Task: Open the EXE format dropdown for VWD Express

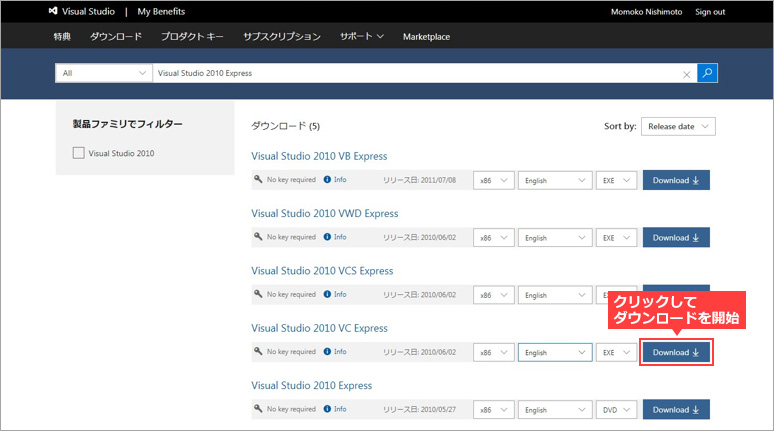Action: [x=616, y=238]
